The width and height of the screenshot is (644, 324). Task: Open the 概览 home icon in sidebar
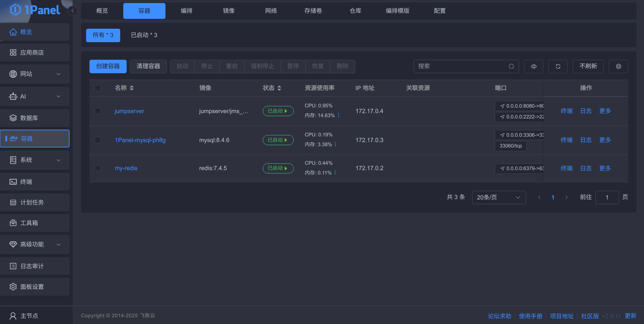(13, 32)
